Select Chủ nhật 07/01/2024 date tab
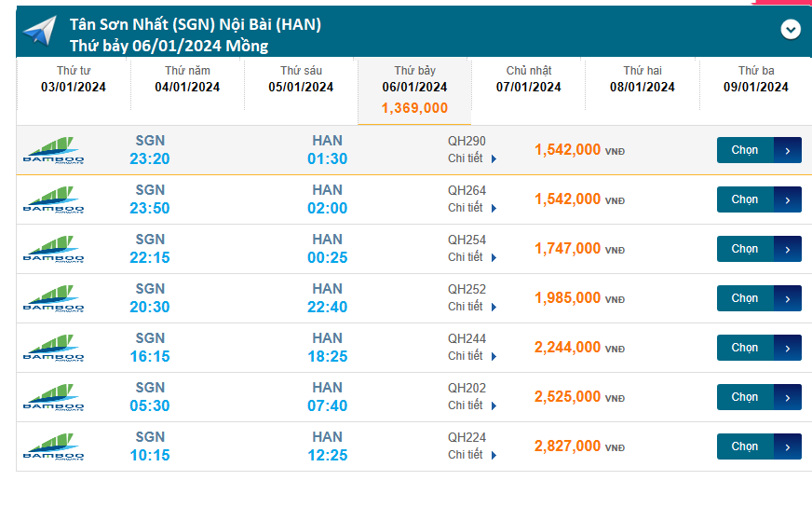Viewport: 812px width, 508px height. tap(528, 79)
